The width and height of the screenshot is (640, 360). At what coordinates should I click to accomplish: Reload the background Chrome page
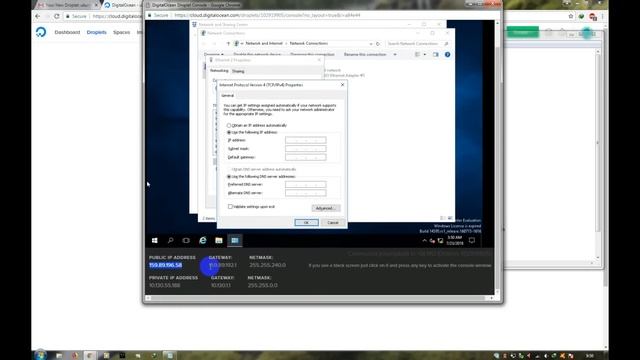57,16
